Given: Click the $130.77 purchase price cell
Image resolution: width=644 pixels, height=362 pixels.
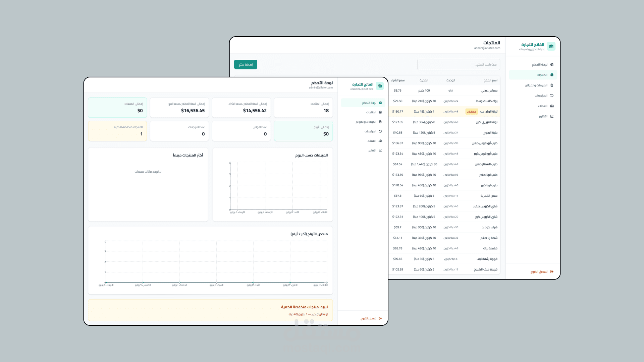Looking at the screenshot, I should (x=397, y=112).
